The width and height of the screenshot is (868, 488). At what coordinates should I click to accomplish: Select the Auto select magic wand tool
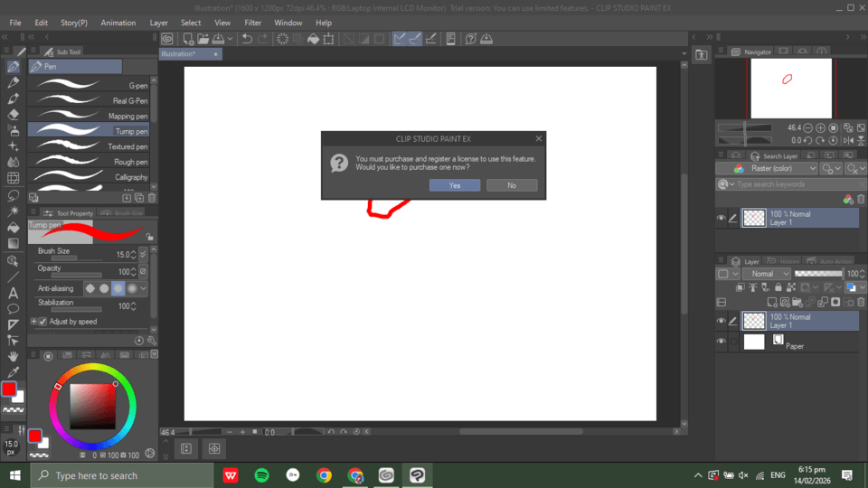click(x=14, y=211)
